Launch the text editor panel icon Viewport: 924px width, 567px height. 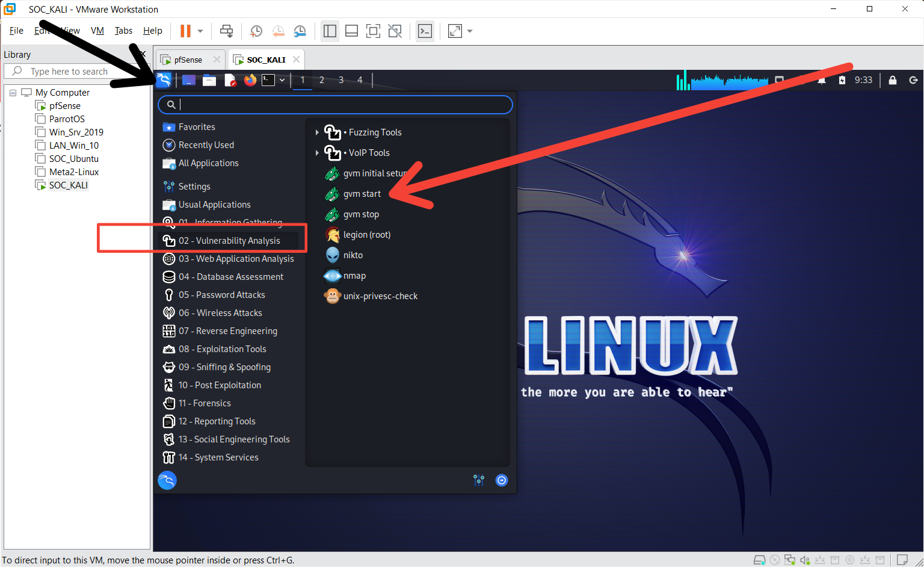(230, 80)
